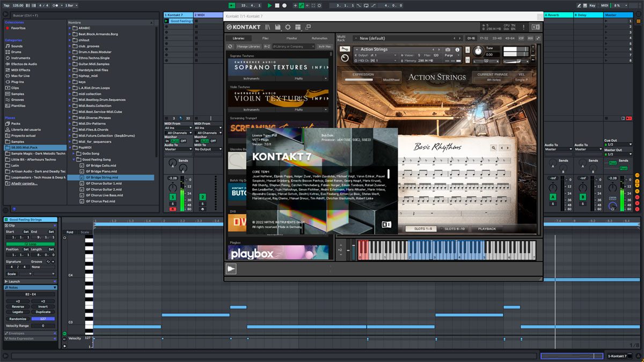Click Kontakt save disk icon
Screen dimensions: 644x362
tap(277, 27)
